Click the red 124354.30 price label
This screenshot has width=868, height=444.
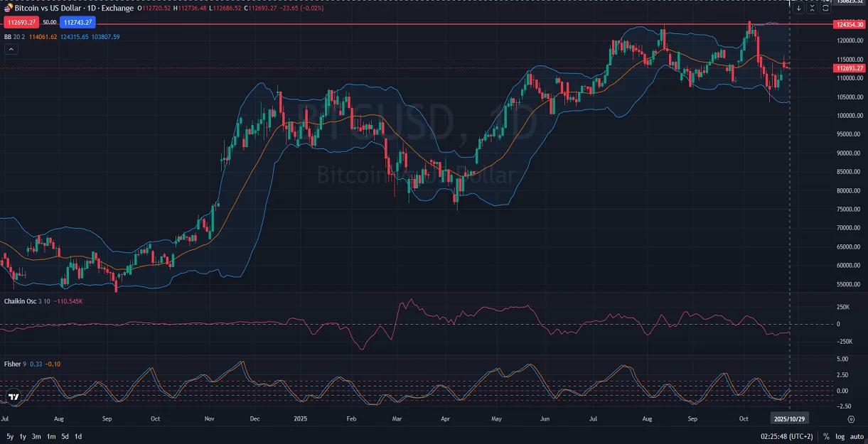tap(849, 23)
